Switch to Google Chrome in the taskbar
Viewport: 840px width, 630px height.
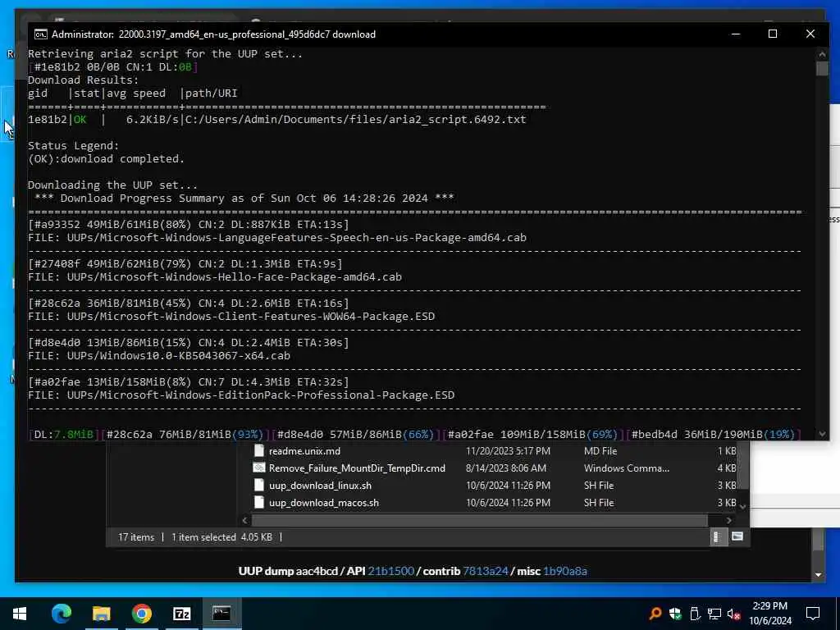click(x=141, y=614)
